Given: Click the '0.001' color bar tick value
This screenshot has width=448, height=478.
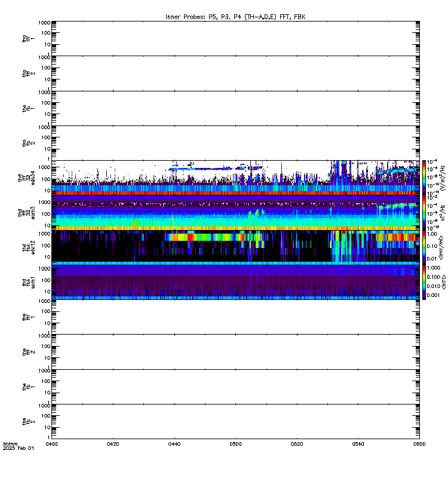Looking at the screenshot, I should point(434,295).
